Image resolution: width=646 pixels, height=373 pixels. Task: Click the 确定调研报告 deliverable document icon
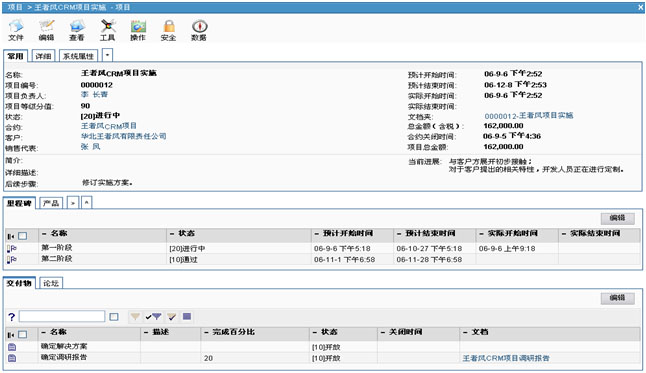pos(12,358)
